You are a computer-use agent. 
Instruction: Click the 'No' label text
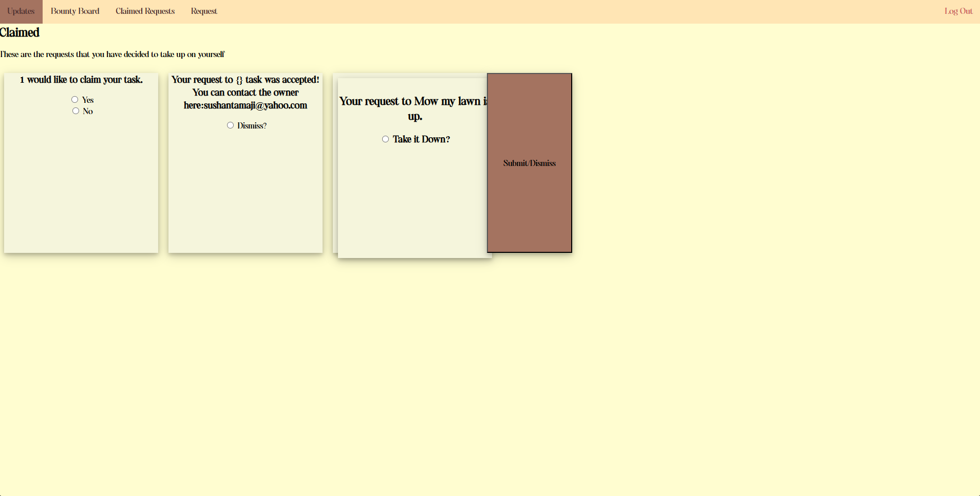(88, 112)
